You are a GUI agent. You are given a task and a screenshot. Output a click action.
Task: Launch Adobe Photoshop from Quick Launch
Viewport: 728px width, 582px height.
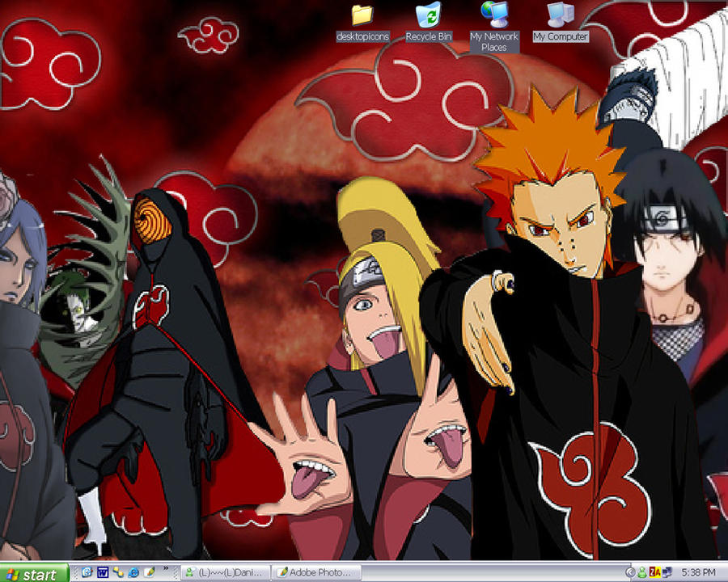coord(149,572)
